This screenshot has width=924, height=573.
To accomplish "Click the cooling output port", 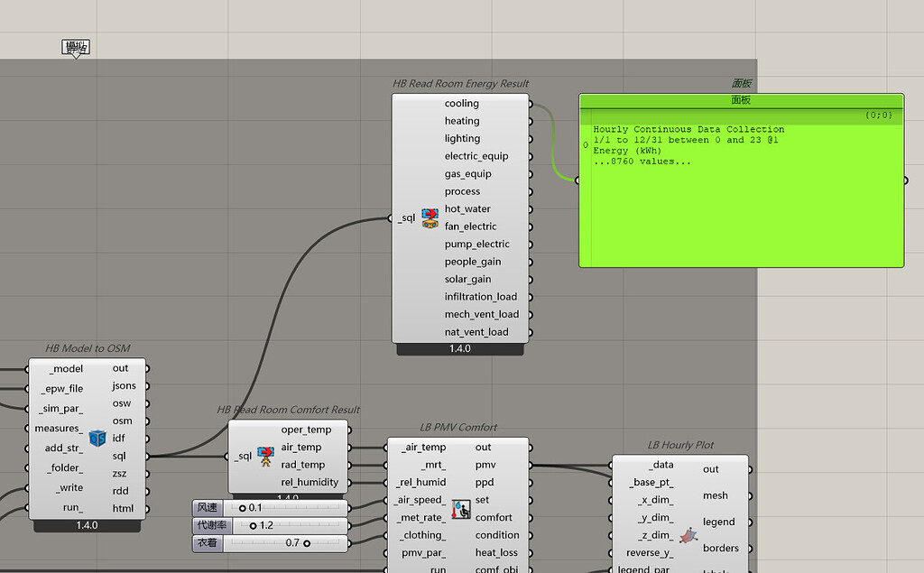I will pyautogui.click(x=529, y=103).
